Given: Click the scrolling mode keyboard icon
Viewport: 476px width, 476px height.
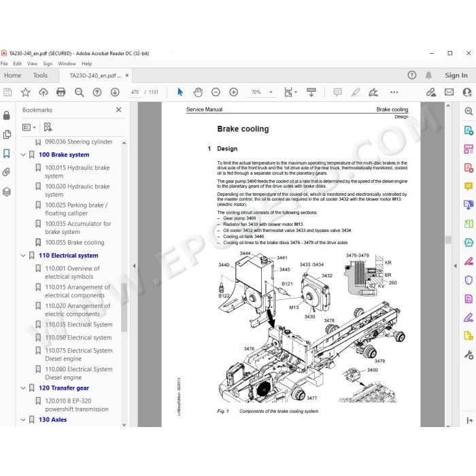Looking at the screenshot, I should [311, 92].
